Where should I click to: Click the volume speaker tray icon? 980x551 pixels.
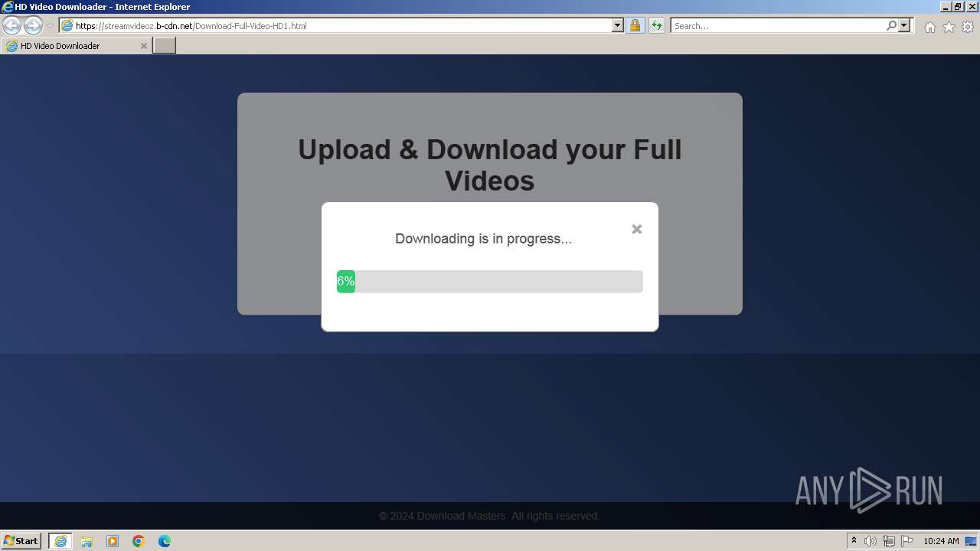coord(870,541)
